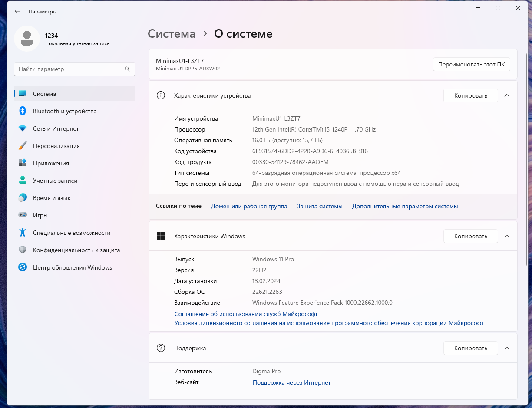This screenshot has width=532, height=408.
Task: Maximize the Параметры window
Action: click(498, 8)
